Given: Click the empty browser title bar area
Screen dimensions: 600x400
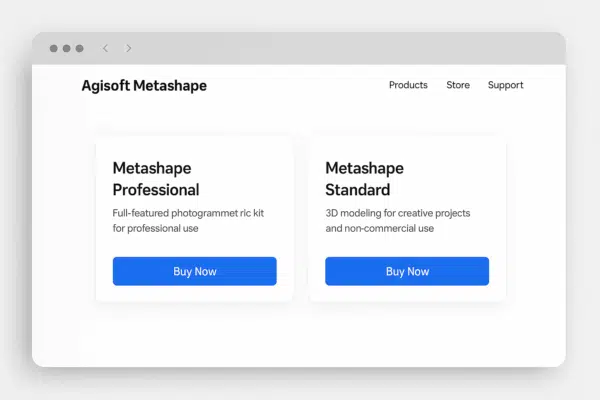Looking at the screenshot, I should pos(340,48).
